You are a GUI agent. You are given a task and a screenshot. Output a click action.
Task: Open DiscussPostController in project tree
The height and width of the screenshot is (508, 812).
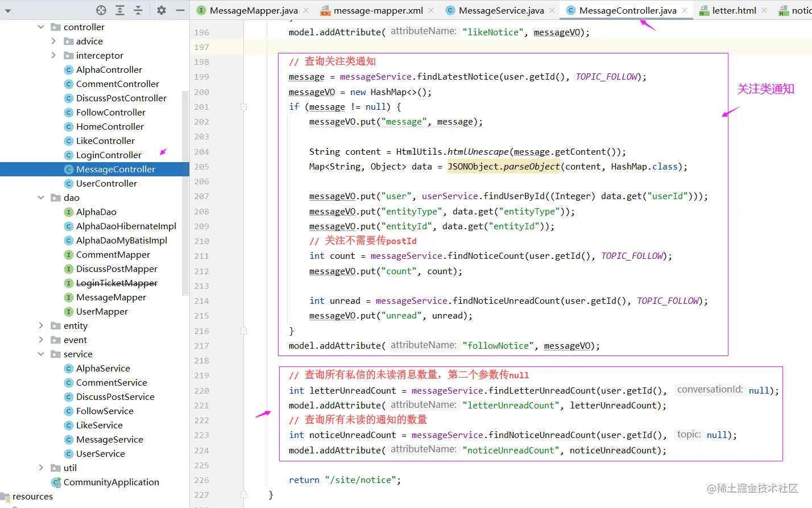point(121,98)
